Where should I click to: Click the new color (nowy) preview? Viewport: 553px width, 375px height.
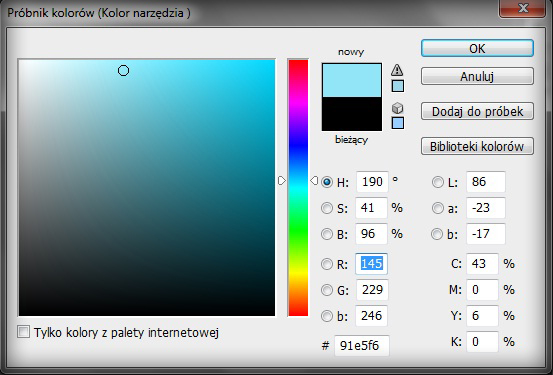tap(352, 80)
